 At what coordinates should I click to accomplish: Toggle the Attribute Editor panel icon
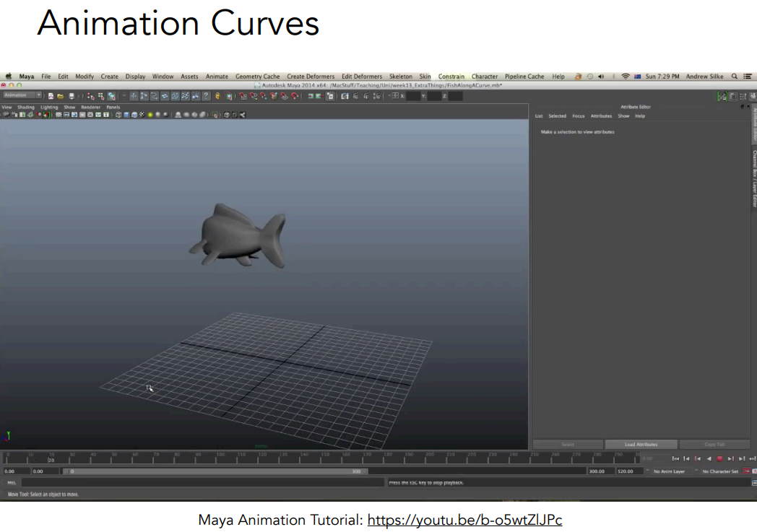(x=732, y=96)
